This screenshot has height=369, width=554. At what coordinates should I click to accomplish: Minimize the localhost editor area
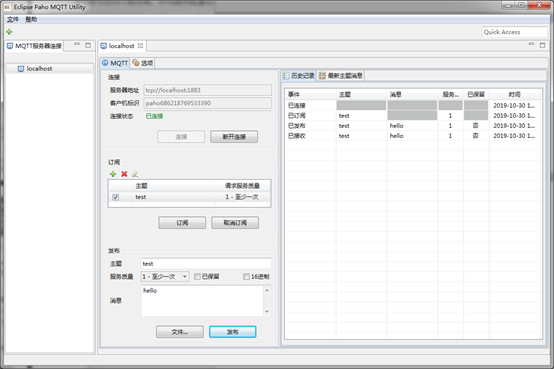[x=531, y=45]
